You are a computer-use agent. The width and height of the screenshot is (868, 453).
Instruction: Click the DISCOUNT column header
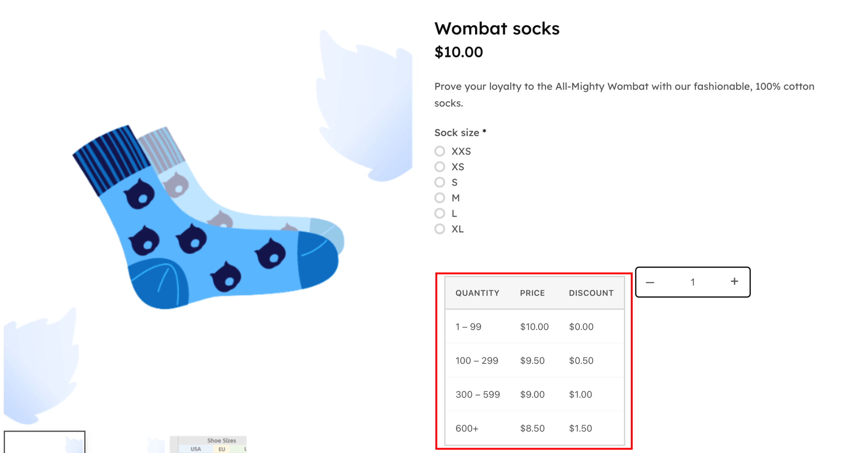point(591,293)
